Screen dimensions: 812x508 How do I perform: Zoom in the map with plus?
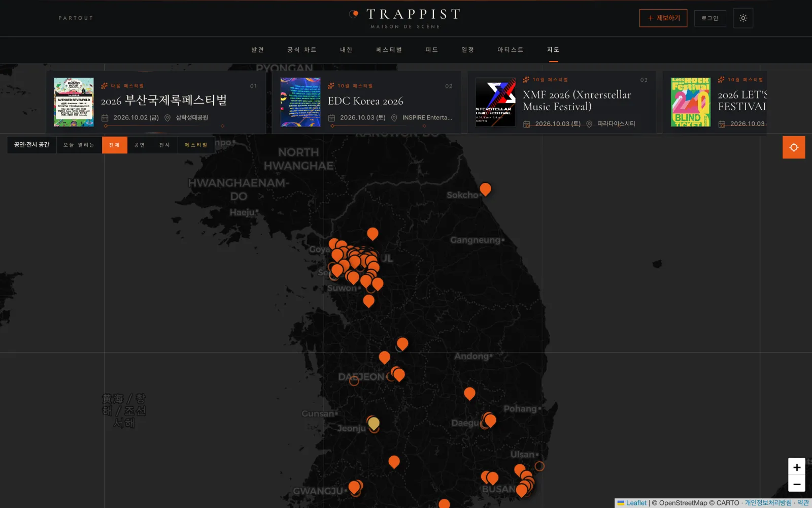[797, 467]
